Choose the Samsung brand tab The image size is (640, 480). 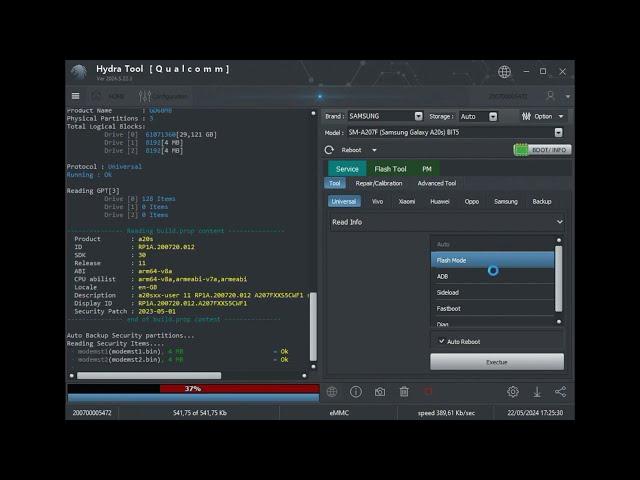[x=506, y=201]
